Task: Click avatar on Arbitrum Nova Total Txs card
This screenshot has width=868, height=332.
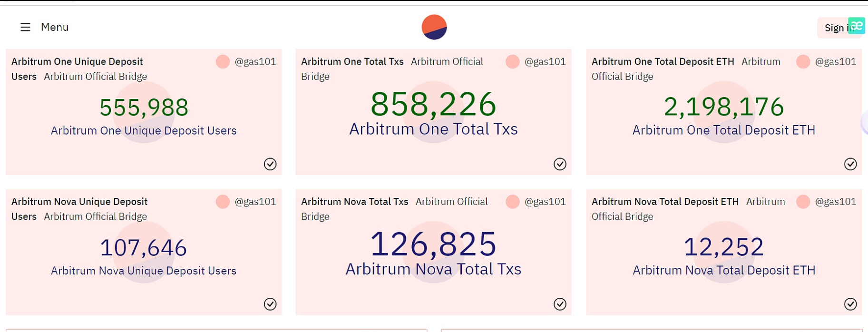Action: click(512, 202)
